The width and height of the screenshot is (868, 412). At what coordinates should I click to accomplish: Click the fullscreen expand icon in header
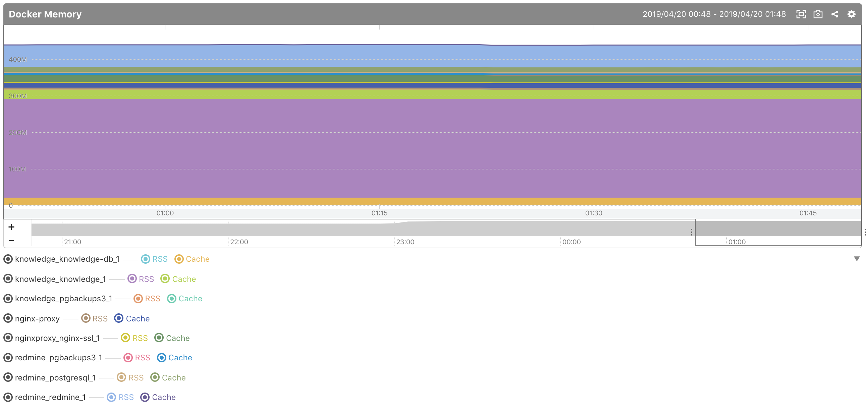tap(801, 14)
